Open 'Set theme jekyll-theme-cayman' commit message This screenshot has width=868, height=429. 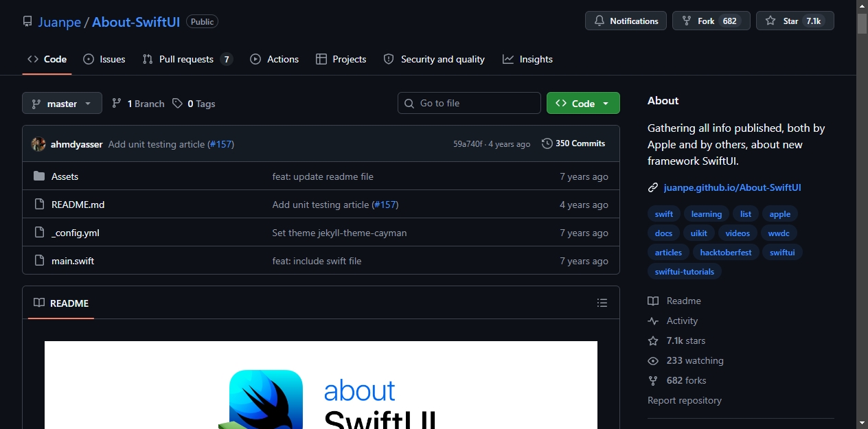coord(339,233)
